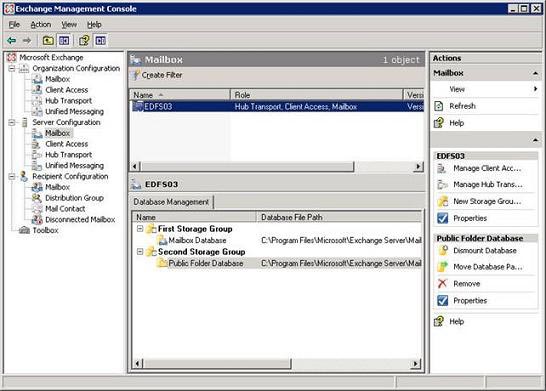Click the Public Folder Database row icon
This screenshot has width=546, height=391.
[162, 263]
